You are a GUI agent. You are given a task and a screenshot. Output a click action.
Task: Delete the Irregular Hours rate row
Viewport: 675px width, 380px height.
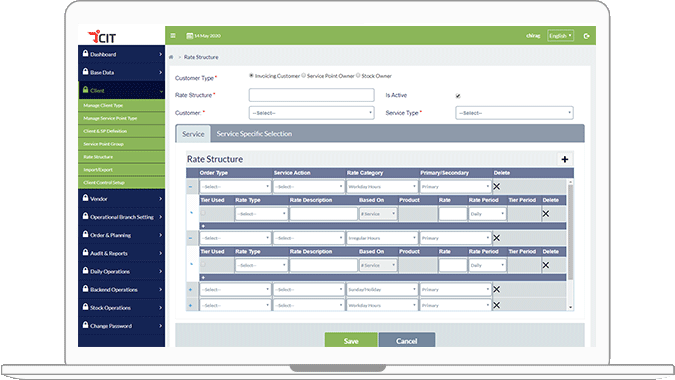point(496,238)
